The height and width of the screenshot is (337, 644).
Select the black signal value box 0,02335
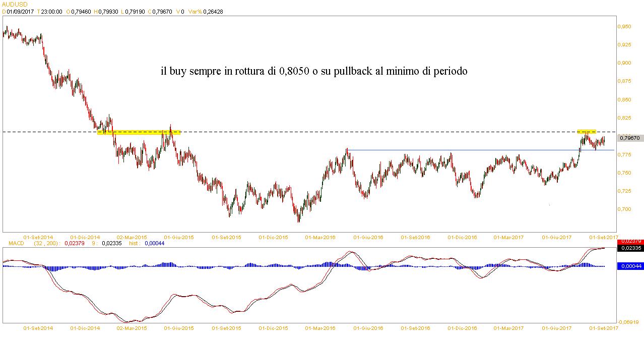click(629, 248)
